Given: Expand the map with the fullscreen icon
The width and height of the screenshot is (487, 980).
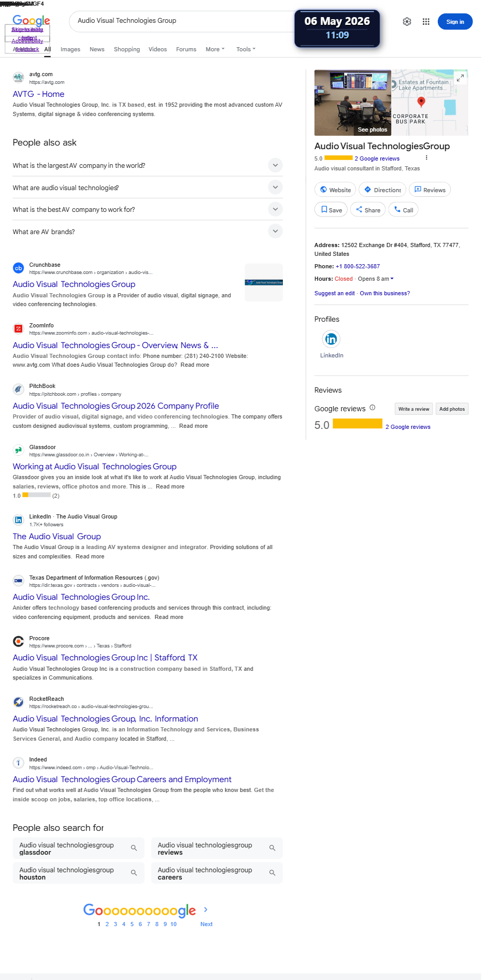Looking at the screenshot, I should tap(460, 78).
